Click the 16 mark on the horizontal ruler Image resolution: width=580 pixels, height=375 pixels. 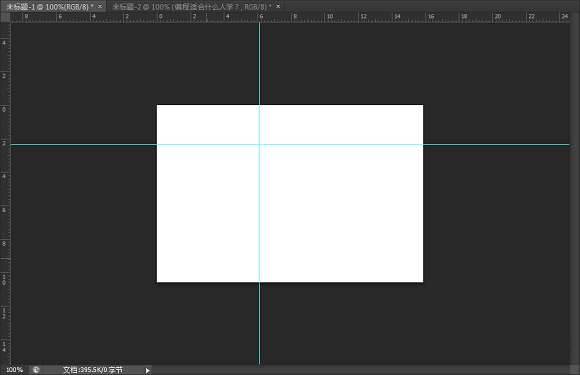[x=431, y=16]
